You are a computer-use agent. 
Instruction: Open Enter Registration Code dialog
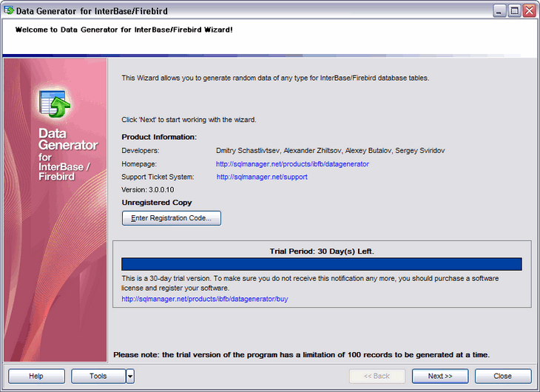pos(172,218)
